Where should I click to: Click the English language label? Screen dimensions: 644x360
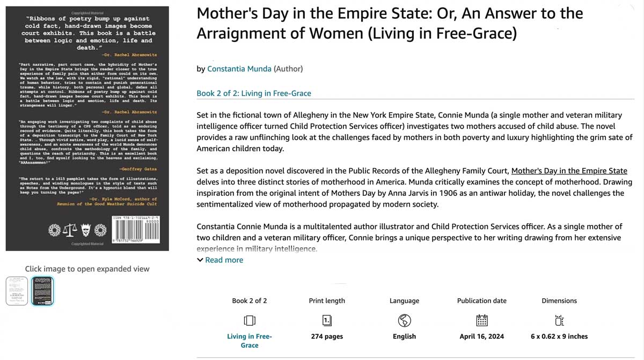pos(404,336)
